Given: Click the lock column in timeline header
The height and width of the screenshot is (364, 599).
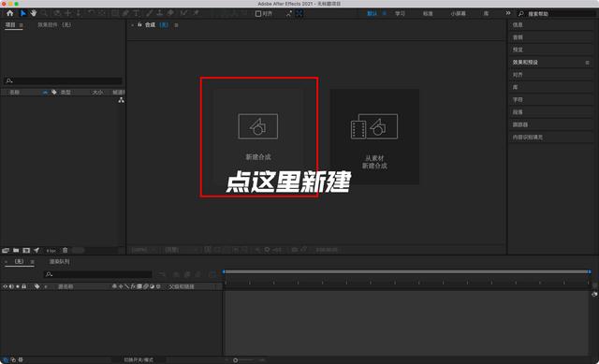Looking at the screenshot, I should point(24,286).
